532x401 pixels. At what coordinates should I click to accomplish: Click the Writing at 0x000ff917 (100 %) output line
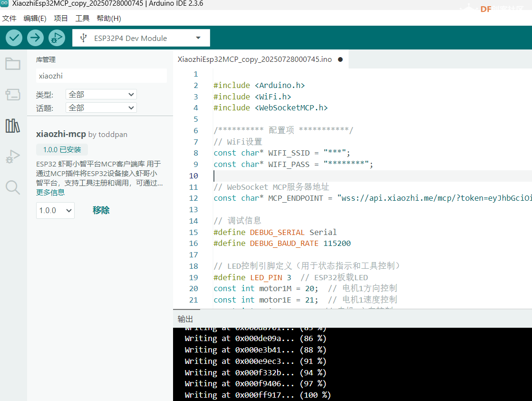(x=258, y=395)
